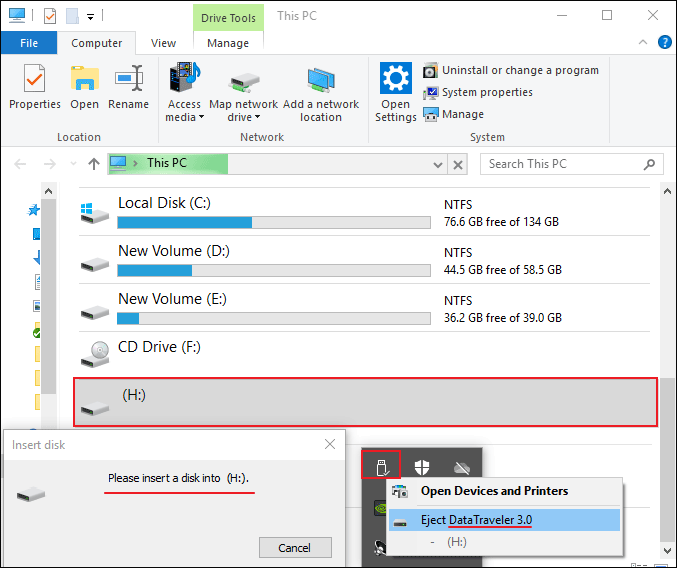The width and height of the screenshot is (677, 568).
Task: Open the File tab
Action: (x=28, y=43)
